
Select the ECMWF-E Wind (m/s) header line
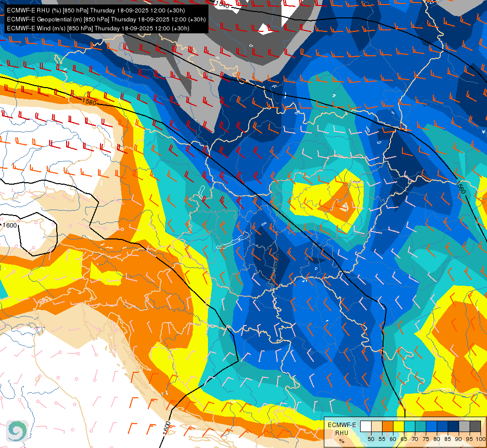98,28
